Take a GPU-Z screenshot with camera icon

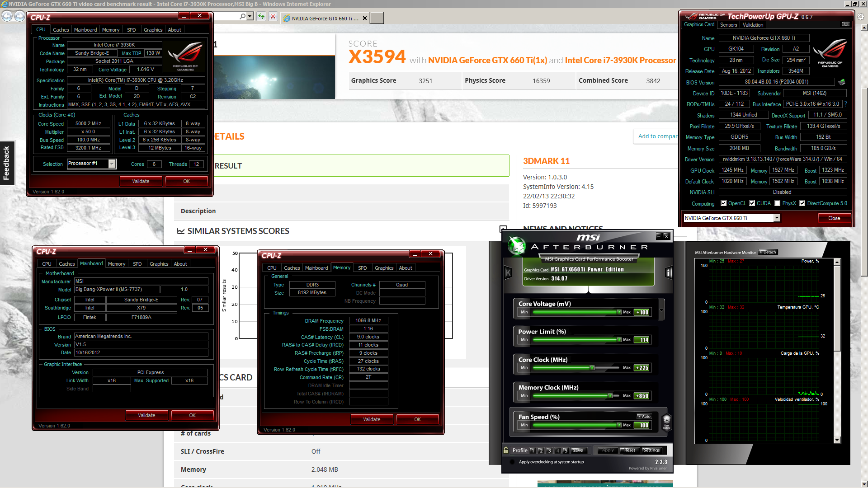[x=845, y=24]
